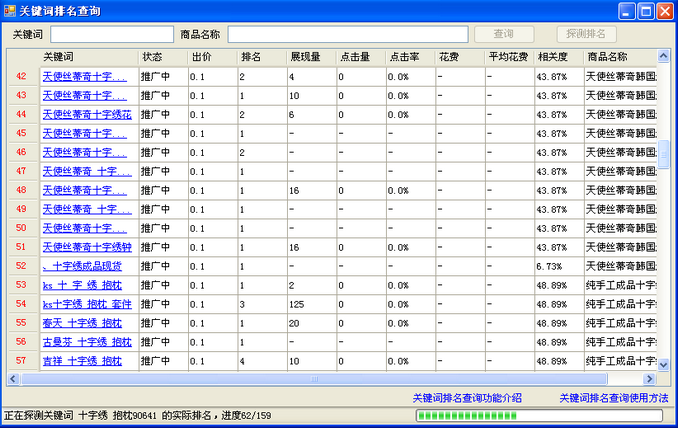This screenshot has height=428, width=678.
Task: Click the 关键词 input field
Action: tap(111, 34)
